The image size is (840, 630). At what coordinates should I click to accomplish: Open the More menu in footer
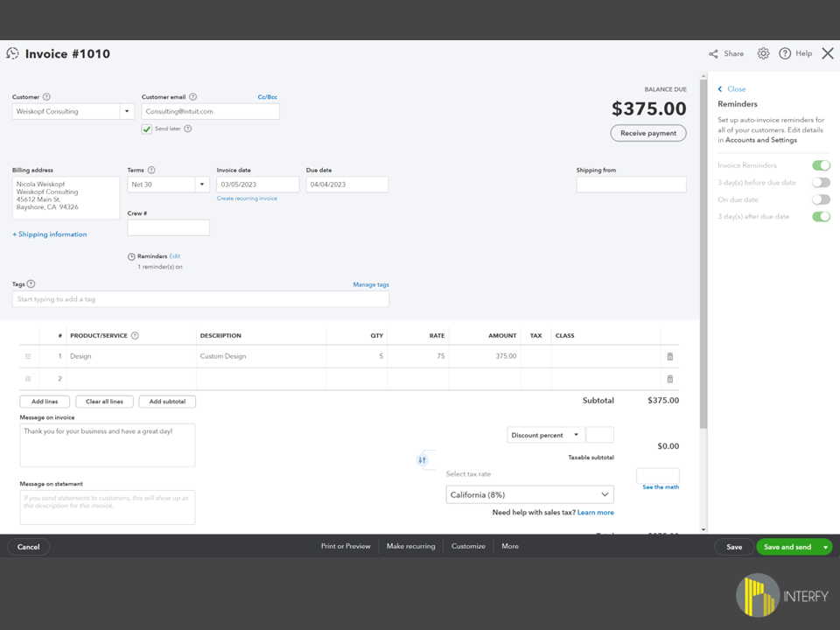point(510,547)
